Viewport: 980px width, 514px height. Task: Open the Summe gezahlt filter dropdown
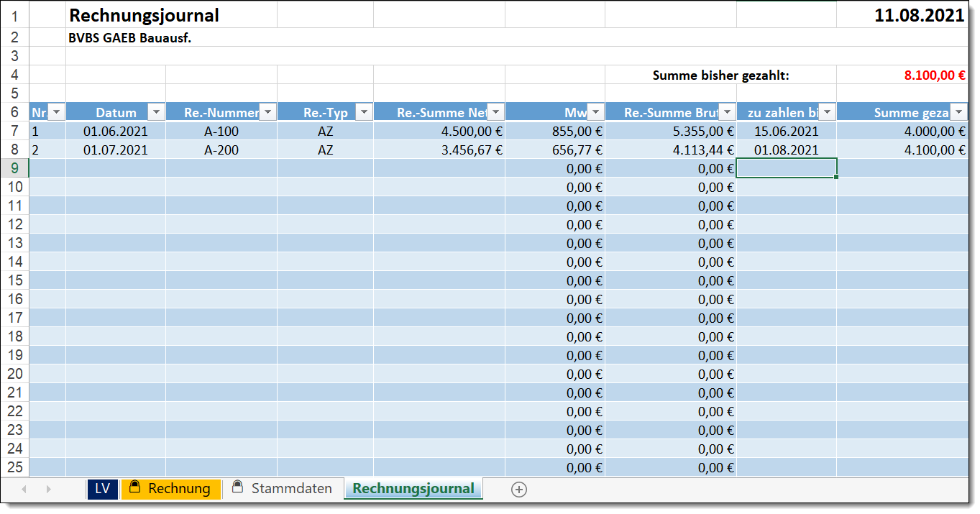[958, 112]
